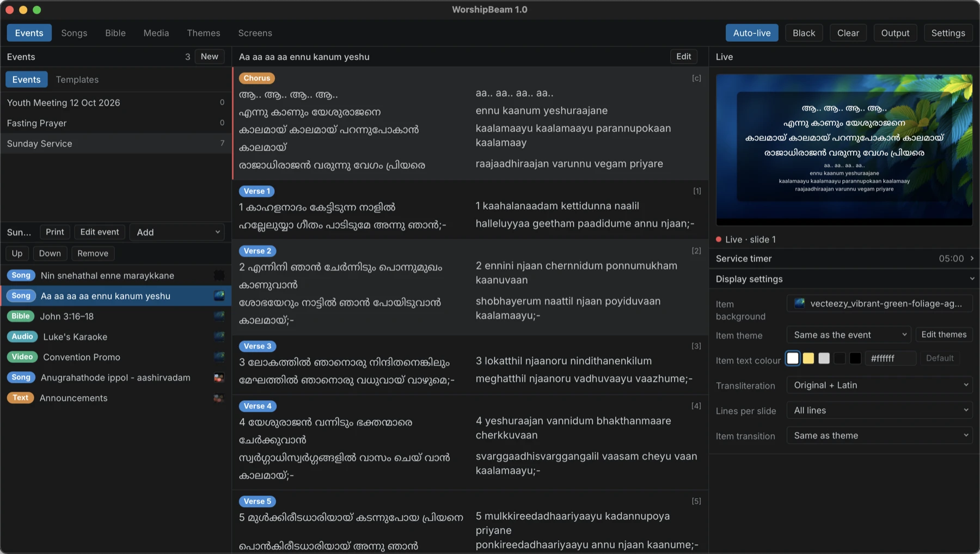
Task: Select Youth Meeting 12 Oct 2026 event
Action: [116, 102]
